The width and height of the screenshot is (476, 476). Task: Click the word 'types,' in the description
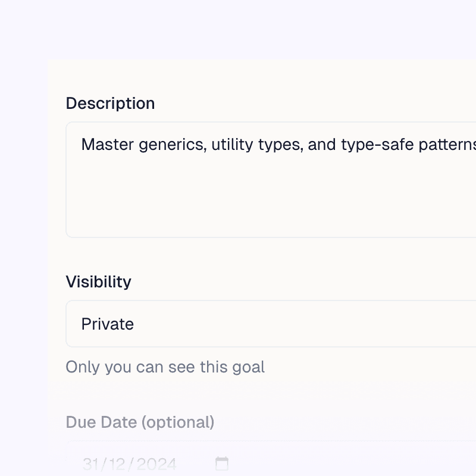coord(280,145)
